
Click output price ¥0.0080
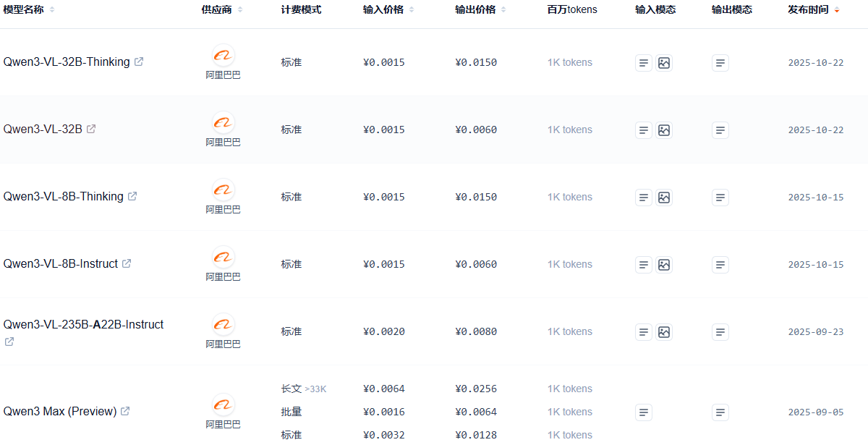point(476,331)
